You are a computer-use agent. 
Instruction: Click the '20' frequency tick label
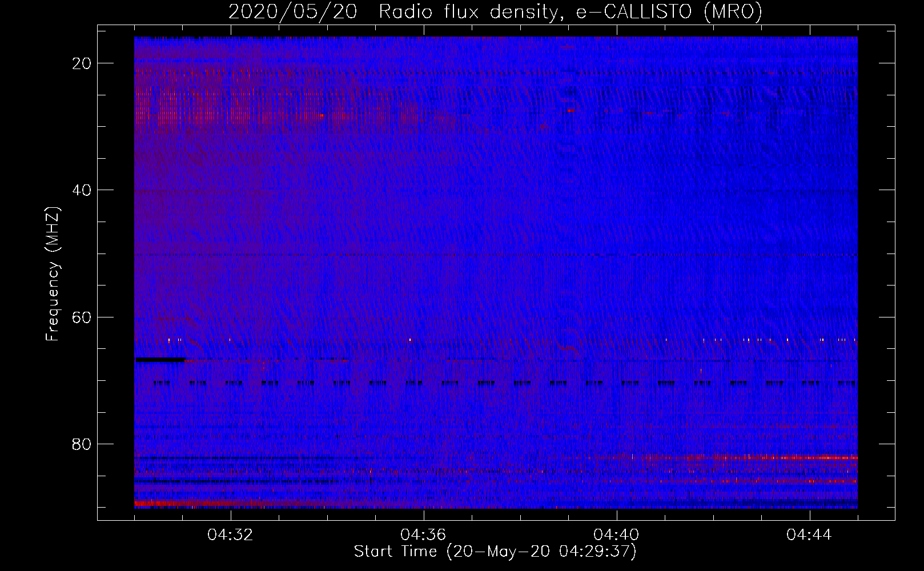(82, 63)
